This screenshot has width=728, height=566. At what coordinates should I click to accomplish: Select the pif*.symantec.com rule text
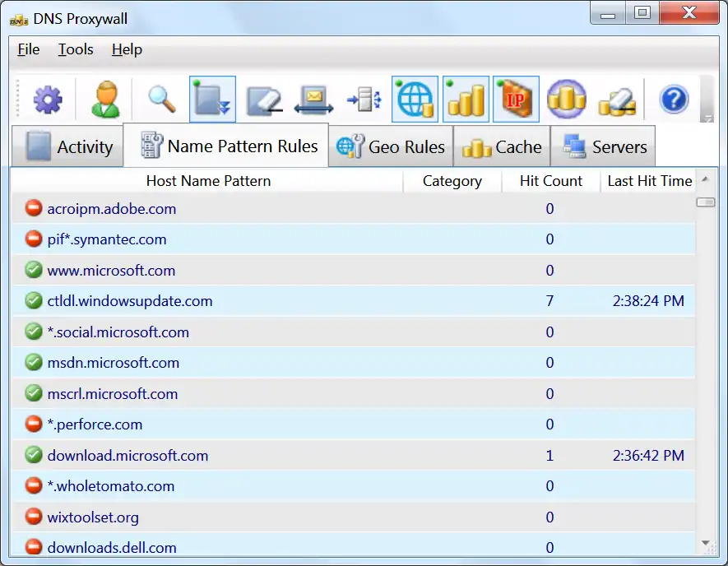[107, 239]
